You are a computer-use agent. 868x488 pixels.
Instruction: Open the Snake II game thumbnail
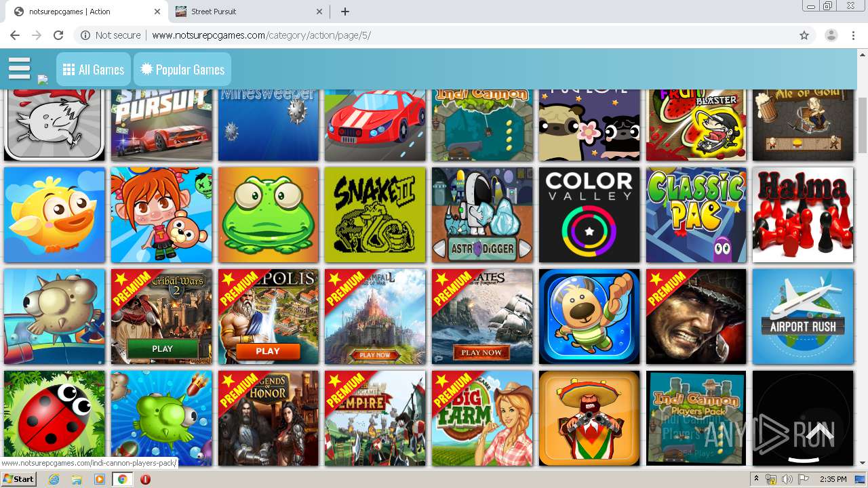tap(375, 215)
